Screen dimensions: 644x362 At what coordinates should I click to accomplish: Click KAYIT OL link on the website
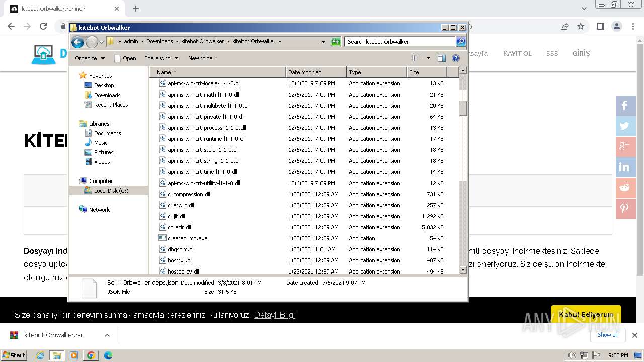point(517,53)
